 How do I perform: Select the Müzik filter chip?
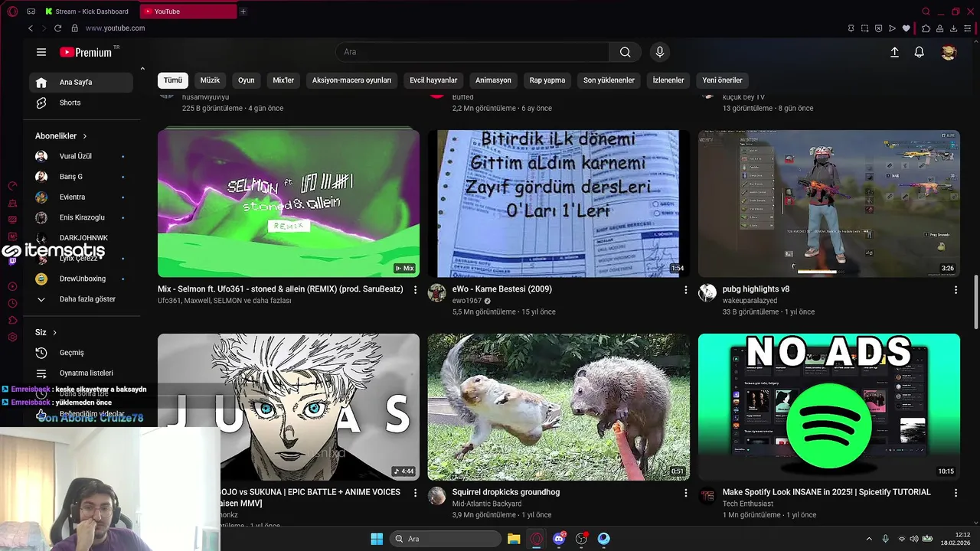[x=210, y=80]
